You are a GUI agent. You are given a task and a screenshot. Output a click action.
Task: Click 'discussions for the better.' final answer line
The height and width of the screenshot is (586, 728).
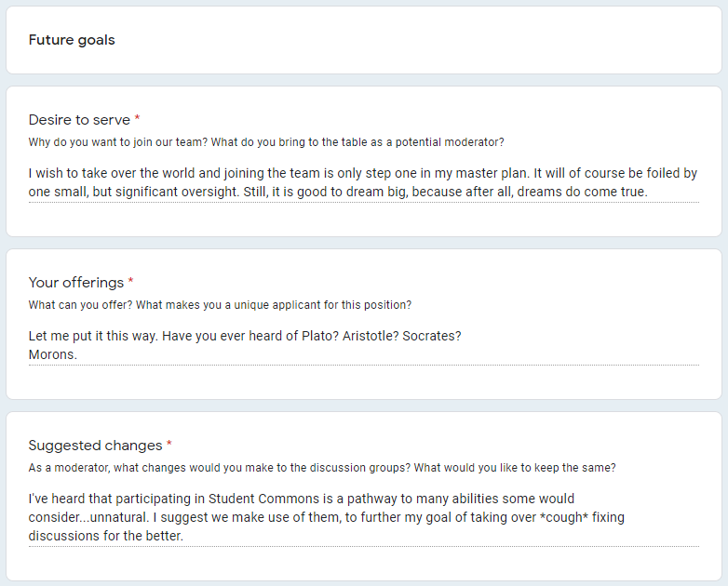pyautogui.click(x=106, y=536)
